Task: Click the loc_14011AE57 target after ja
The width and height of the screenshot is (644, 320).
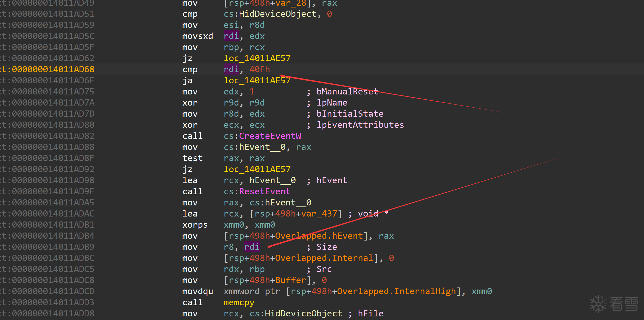Action: click(257, 81)
